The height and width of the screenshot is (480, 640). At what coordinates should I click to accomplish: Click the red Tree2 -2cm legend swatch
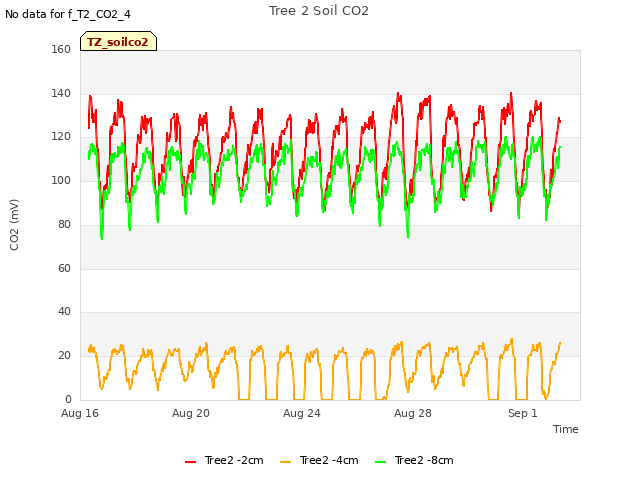click(x=191, y=462)
